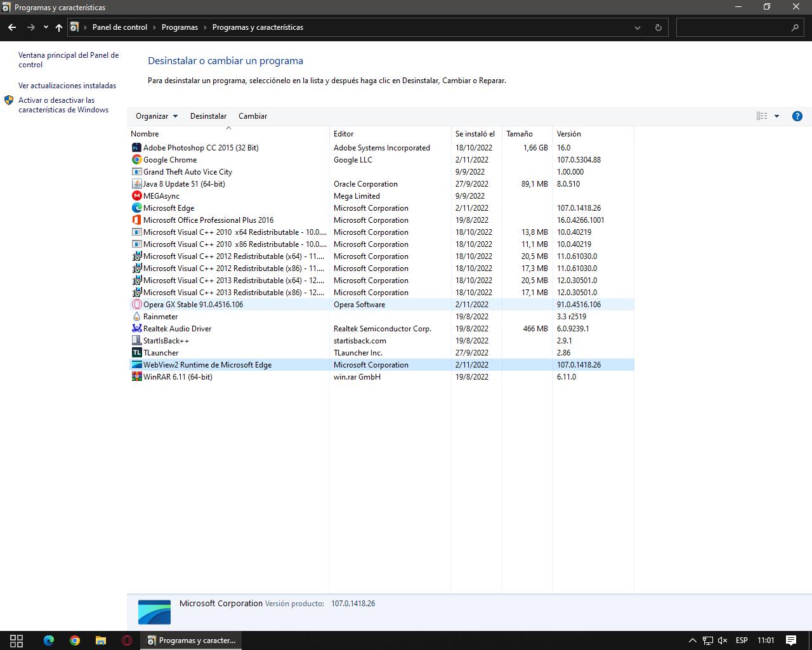Click the Adobe Photoshop CC 2015 icon
Viewport: 812px width, 650px height.
pos(136,148)
